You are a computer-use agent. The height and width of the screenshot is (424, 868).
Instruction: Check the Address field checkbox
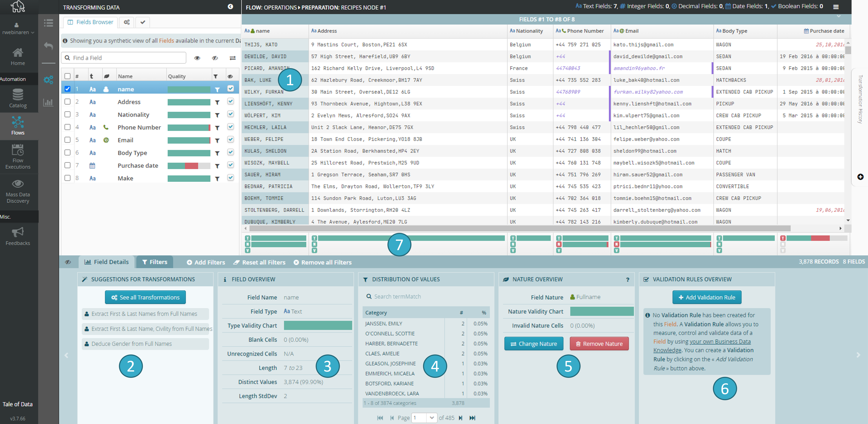coord(67,102)
